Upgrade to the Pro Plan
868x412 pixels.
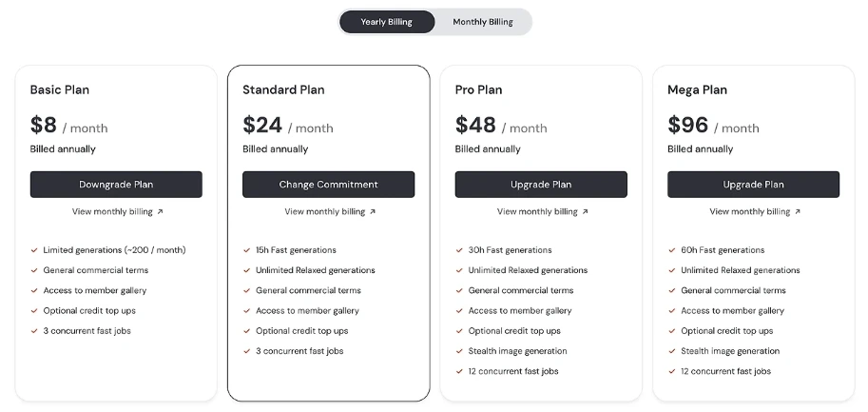541,185
